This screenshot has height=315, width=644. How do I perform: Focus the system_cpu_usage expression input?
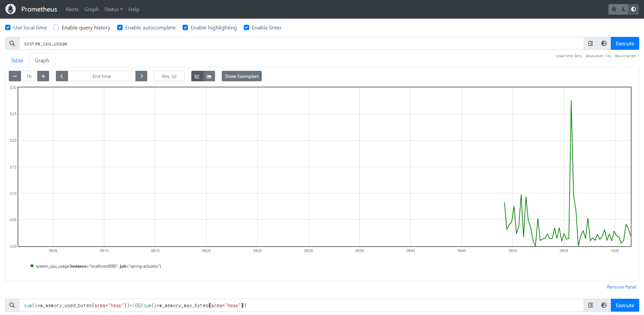[301, 43]
